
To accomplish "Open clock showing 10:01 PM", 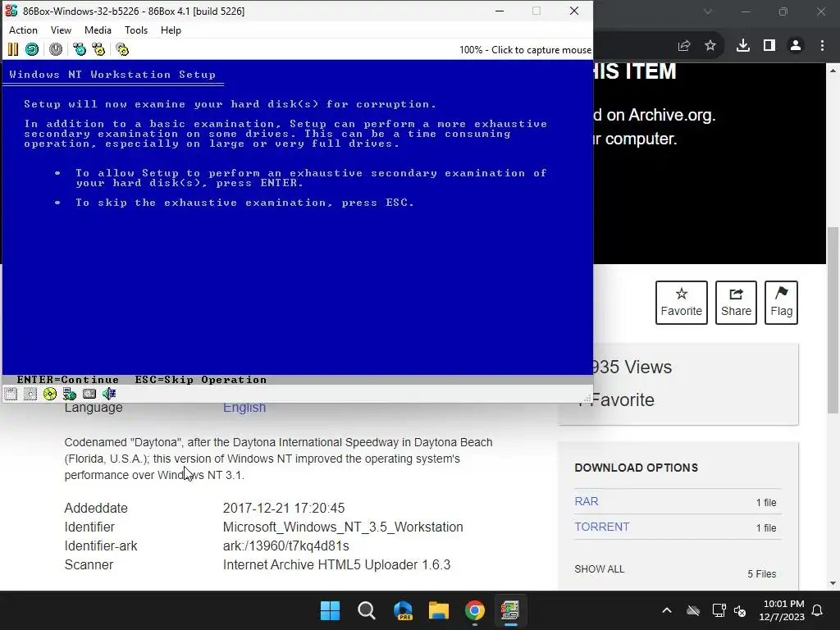I will point(783,610).
